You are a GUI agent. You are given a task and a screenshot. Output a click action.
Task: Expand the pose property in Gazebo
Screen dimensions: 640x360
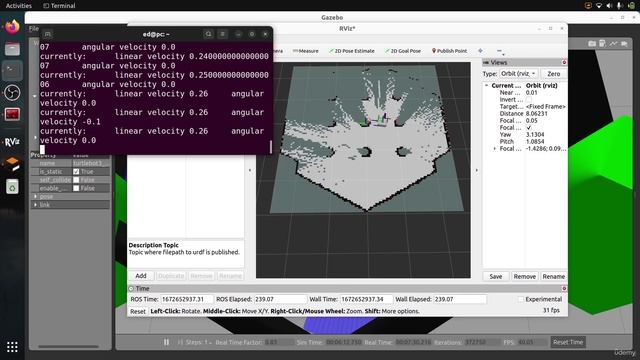[36, 196]
